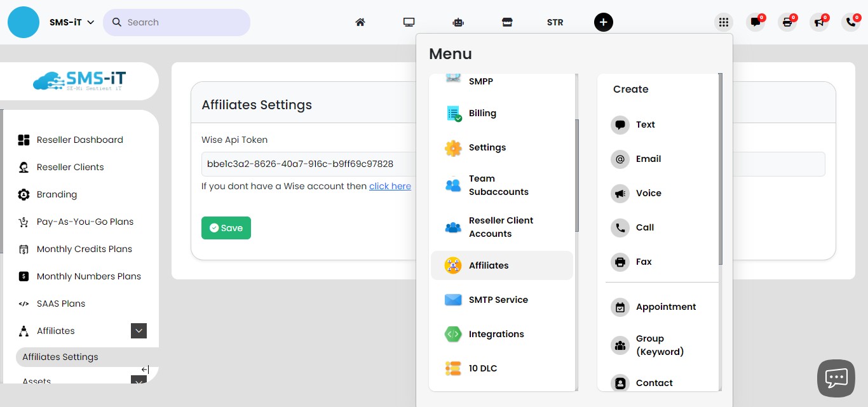The height and width of the screenshot is (407, 868).
Task: Open the store icon in top bar
Action: 506,22
